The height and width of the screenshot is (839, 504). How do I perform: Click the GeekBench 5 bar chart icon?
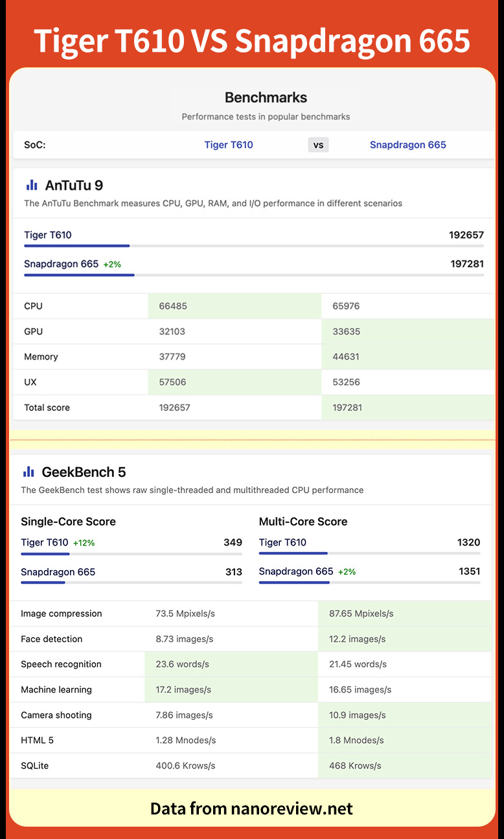tap(29, 472)
